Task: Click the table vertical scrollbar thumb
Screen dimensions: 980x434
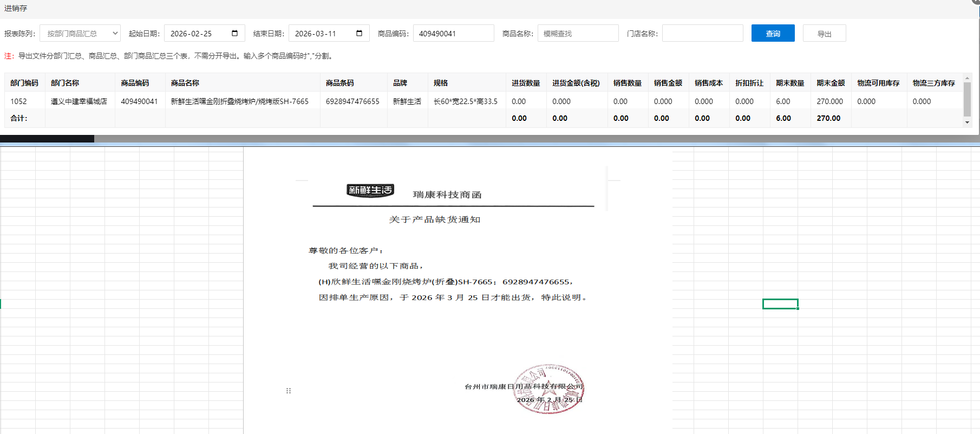Action: [x=967, y=99]
